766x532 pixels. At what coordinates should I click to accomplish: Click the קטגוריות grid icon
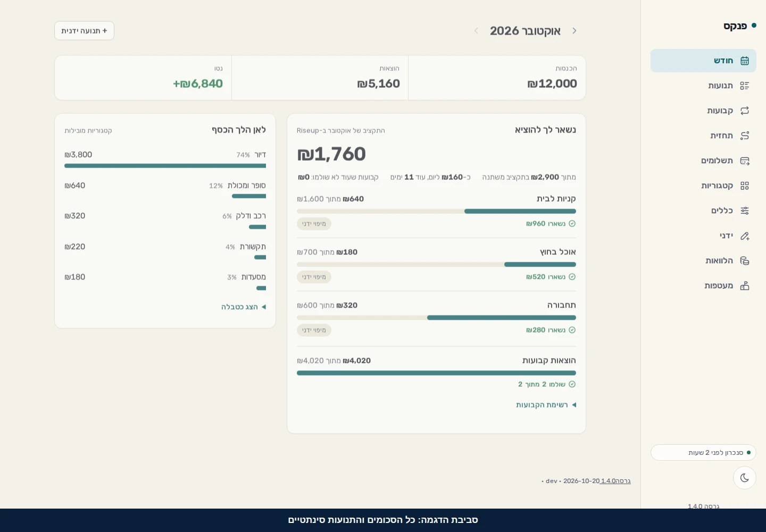click(x=745, y=186)
